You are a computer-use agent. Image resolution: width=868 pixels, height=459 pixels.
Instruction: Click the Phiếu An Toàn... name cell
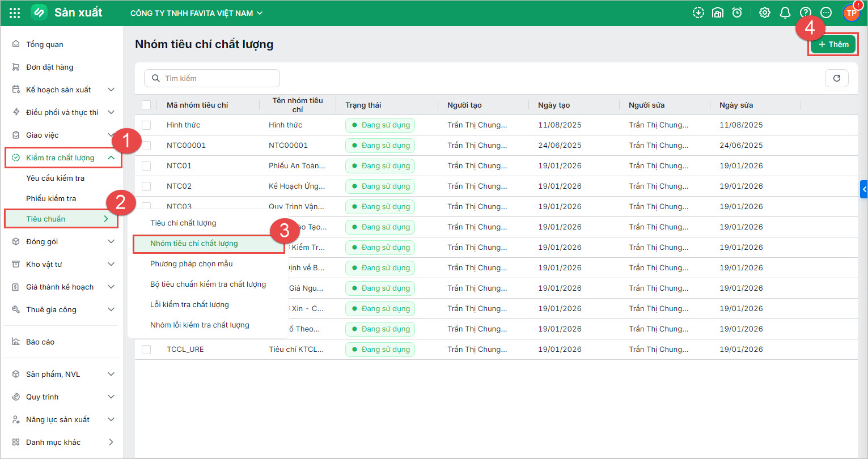click(297, 165)
